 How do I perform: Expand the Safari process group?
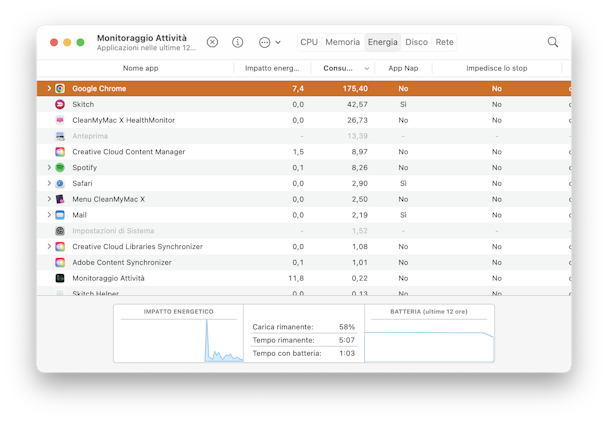49,183
